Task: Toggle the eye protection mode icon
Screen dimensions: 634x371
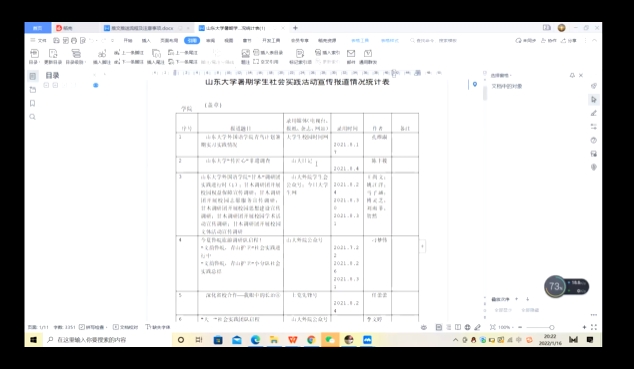Action: click(424, 327)
